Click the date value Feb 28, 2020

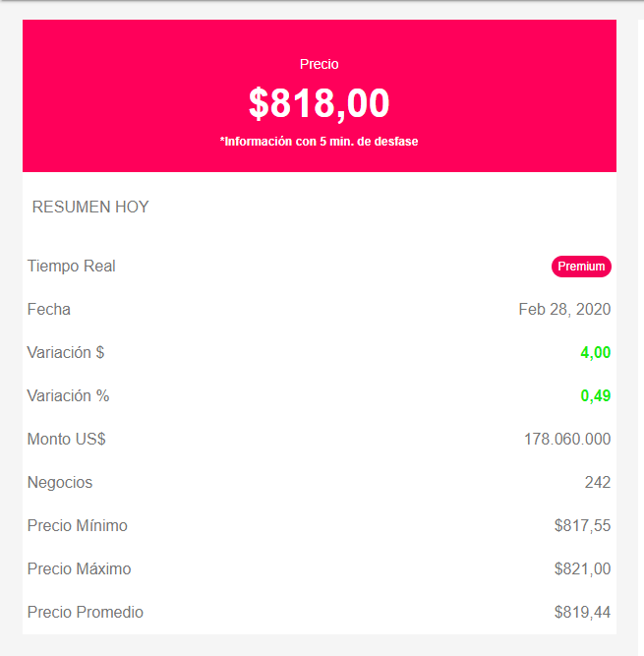(564, 309)
